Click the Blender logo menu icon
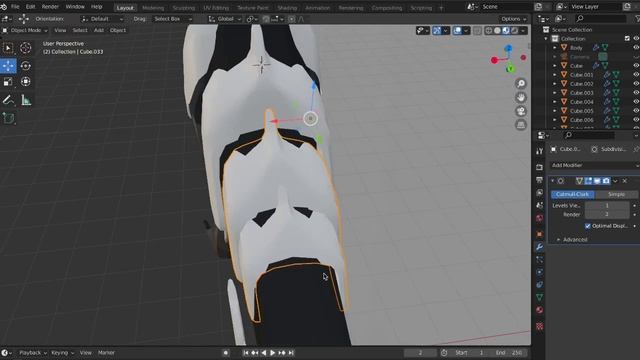Viewport: 640px width, 360px height. (x=4, y=7)
